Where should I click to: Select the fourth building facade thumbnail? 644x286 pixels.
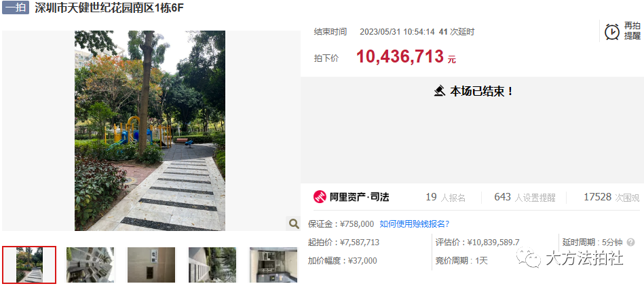click(212, 265)
